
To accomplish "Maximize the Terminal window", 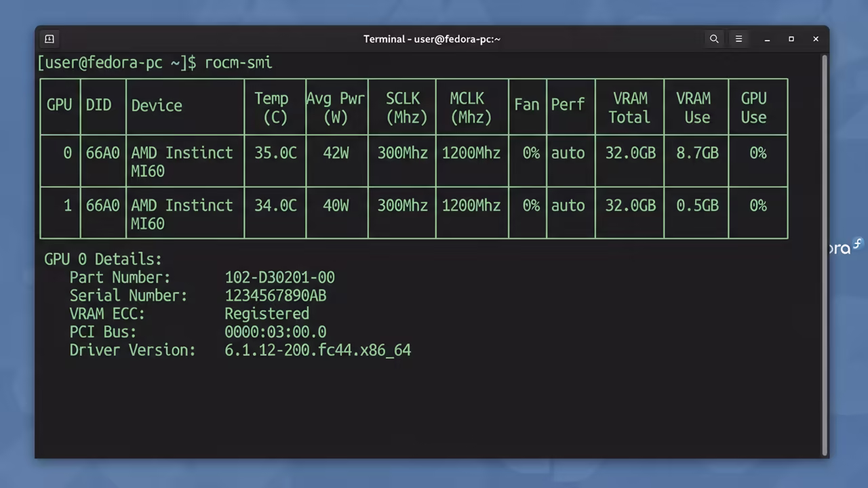I will click(791, 39).
